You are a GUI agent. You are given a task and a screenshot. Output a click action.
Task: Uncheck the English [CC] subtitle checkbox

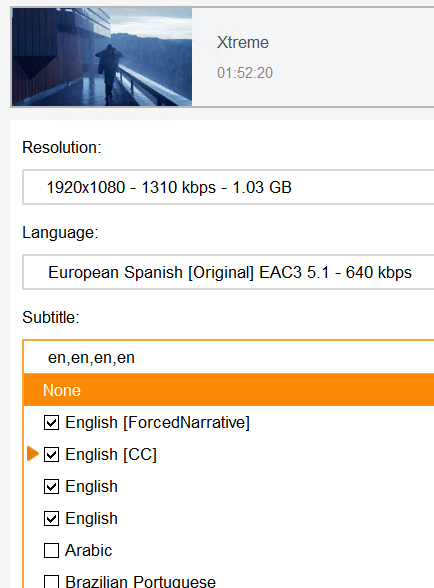tap(51, 454)
